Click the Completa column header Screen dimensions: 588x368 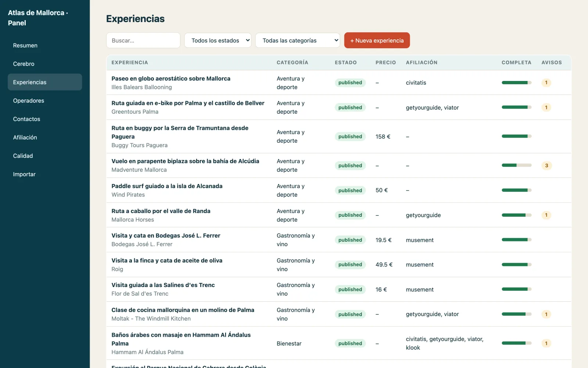pos(516,63)
